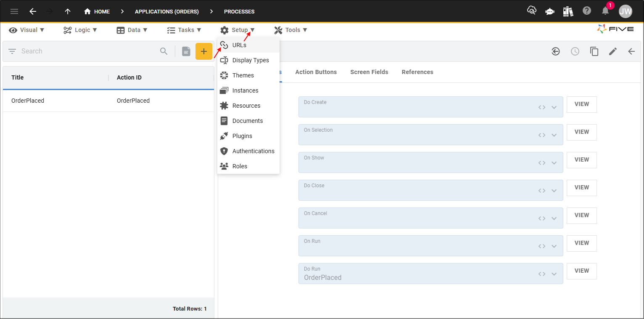Screen dimensions: 644x319
Task: Click VIEW next to On Run
Action: click(x=582, y=243)
